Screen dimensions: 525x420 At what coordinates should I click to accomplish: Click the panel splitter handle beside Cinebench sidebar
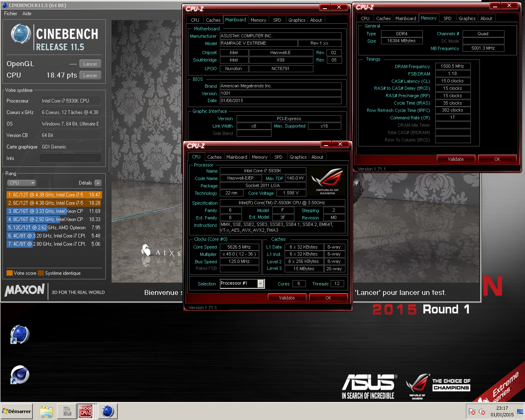[x=109, y=159]
